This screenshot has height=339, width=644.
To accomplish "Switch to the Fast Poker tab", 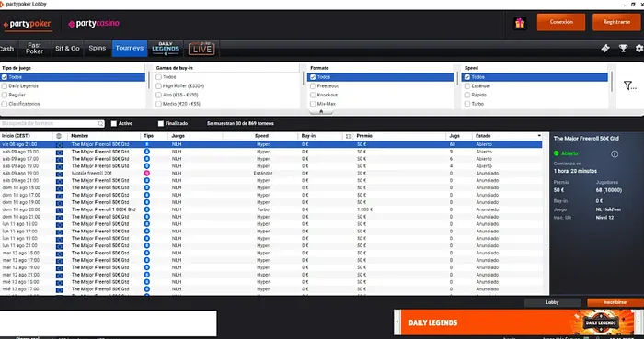I will (35, 49).
